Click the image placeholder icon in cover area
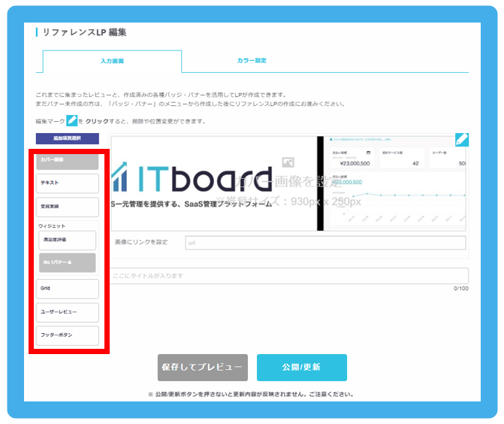 tap(286, 162)
